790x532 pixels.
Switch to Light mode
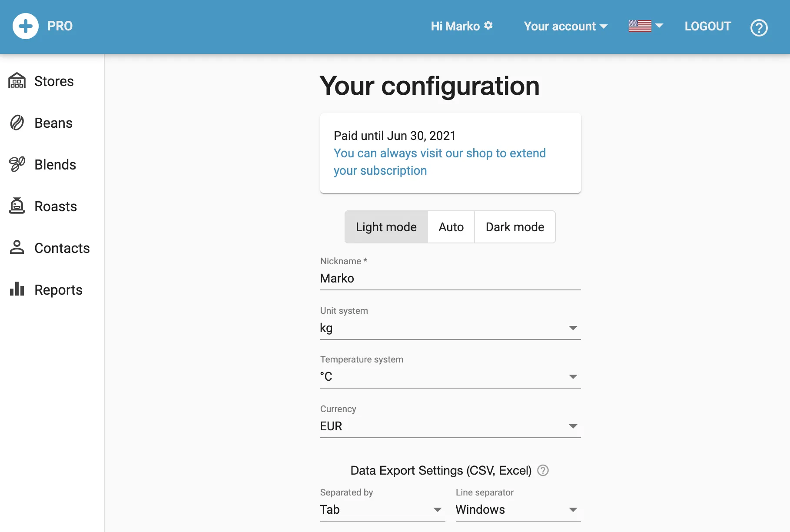386,227
